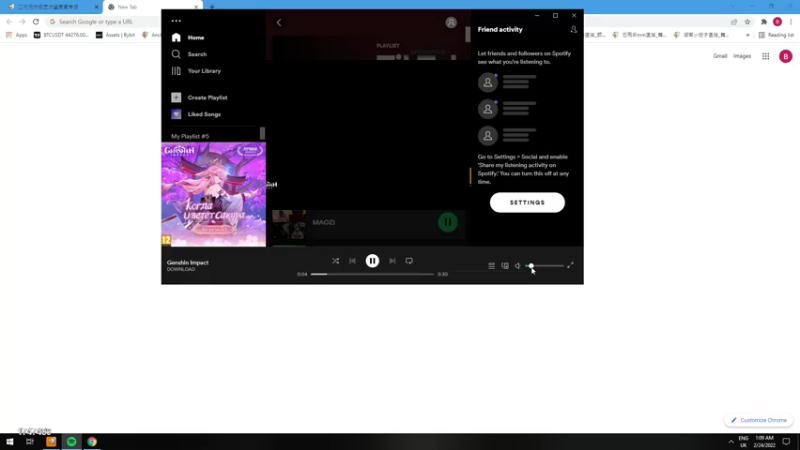Screen dimensions: 800x450
Task: Open Gmail link on Google page
Action: click(720, 56)
